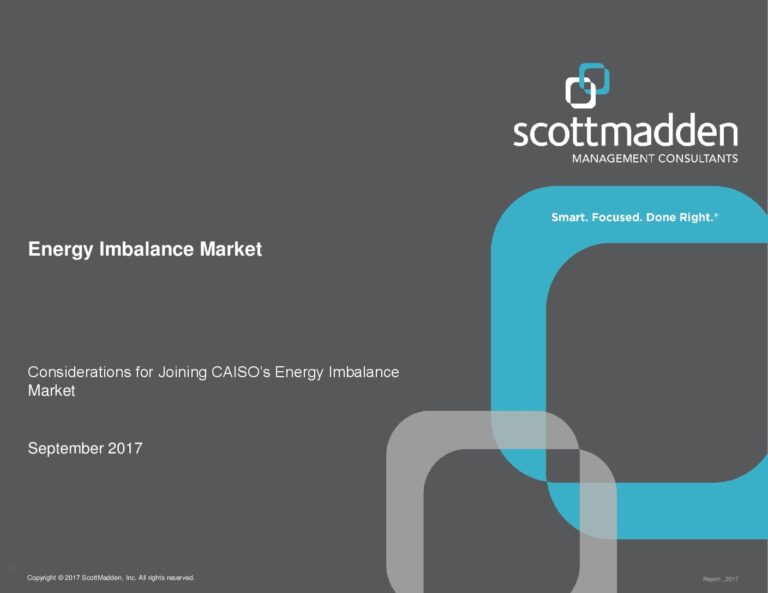Click the registered mark after Done Right
The width and height of the screenshot is (768, 593).
coord(718,214)
